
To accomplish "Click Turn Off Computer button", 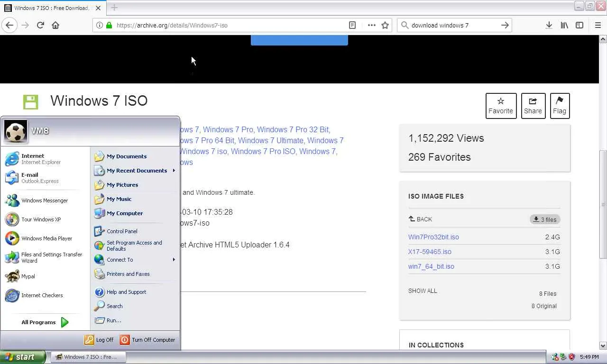I will pyautogui.click(x=148, y=340).
